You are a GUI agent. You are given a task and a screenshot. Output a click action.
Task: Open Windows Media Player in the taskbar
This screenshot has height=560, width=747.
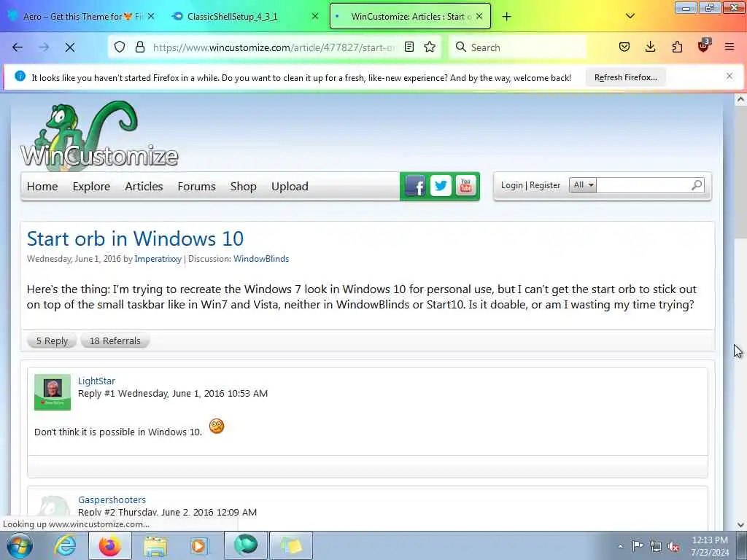pyautogui.click(x=198, y=546)
